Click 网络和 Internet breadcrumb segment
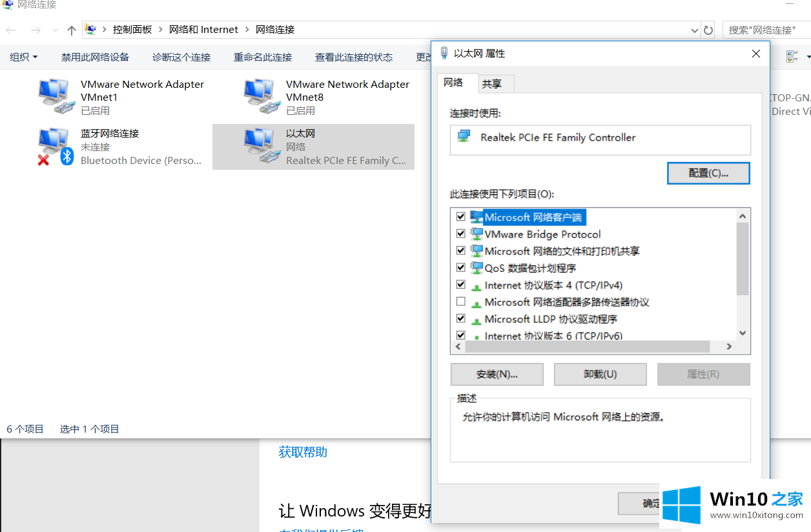Image resolution: width=811 pixels, height=532 pixels. [x=203, y=30]
